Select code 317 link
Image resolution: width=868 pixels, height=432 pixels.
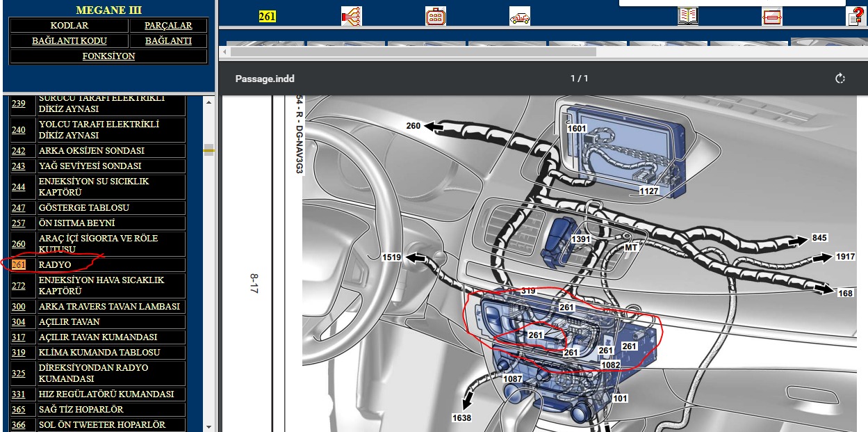pos(19,337)
